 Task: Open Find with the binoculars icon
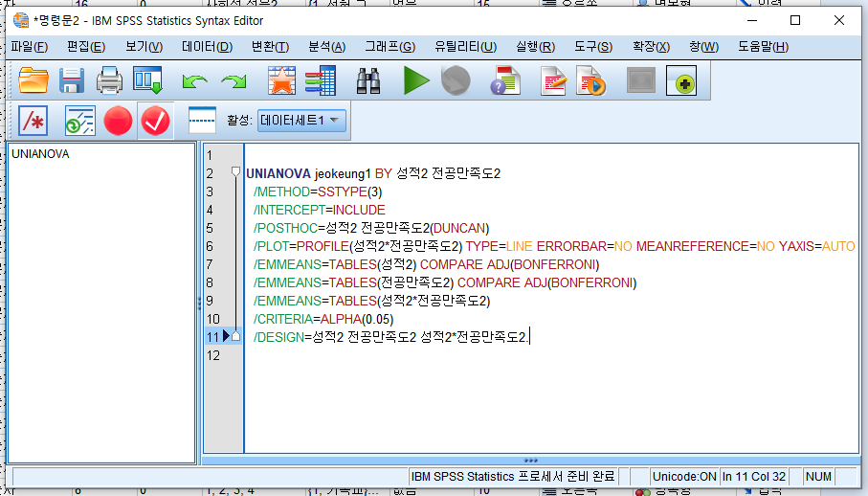[368, 80]
